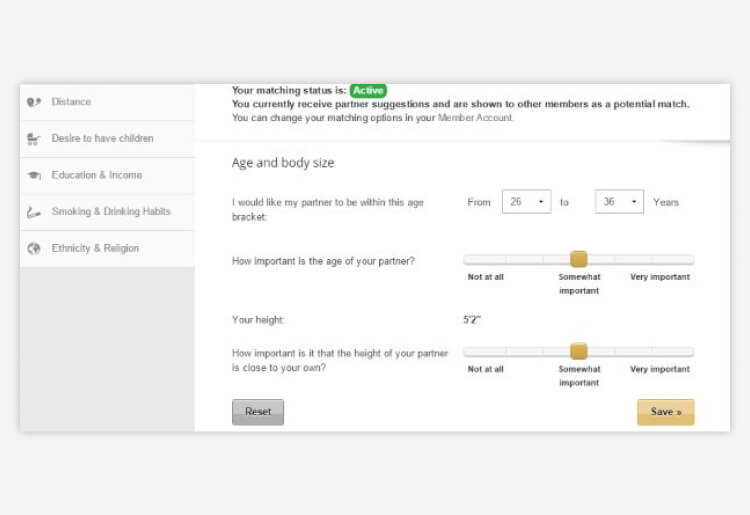The height and width of the screenshot is (515, 750).
Task: Click the 'Your height' label
Action: click(258, 320)
